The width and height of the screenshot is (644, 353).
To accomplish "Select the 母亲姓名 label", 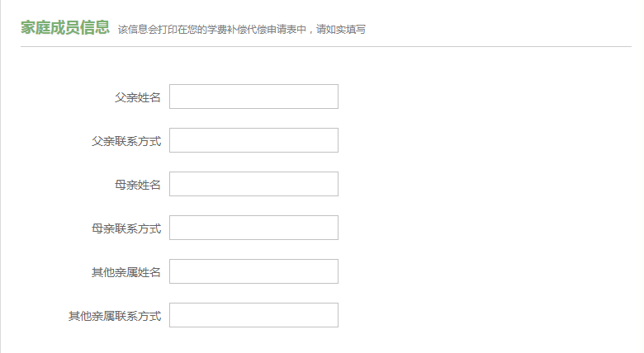I will 138,185.
